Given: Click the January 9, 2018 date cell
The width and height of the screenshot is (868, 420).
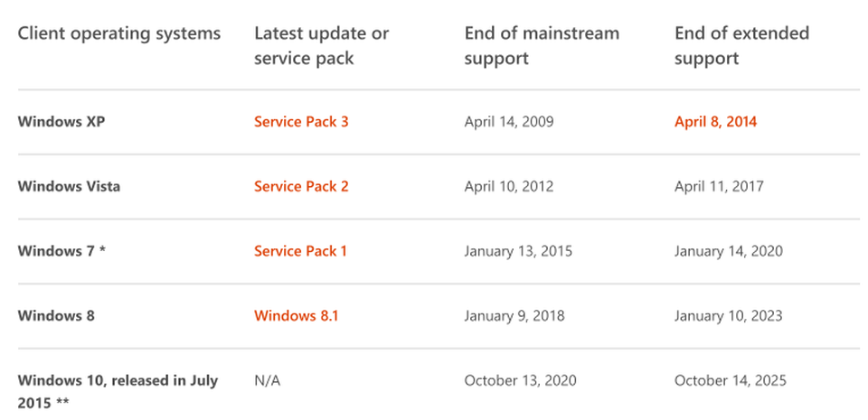Looking at the screenshot, I should (x=514, y=315).
